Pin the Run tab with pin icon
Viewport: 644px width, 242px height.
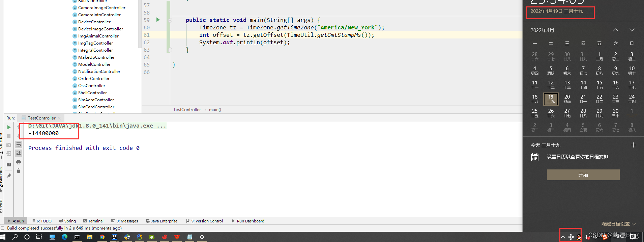click(x=9, y=176)
